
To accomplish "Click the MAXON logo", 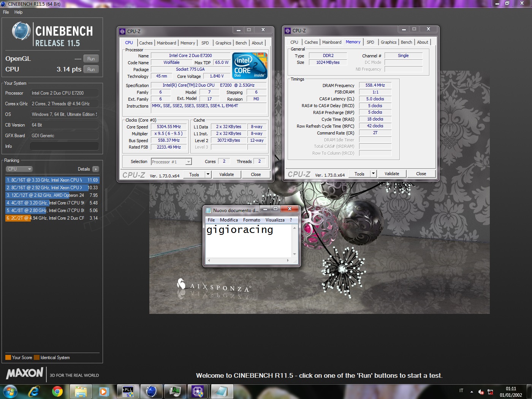I will (x=25, y=373).
